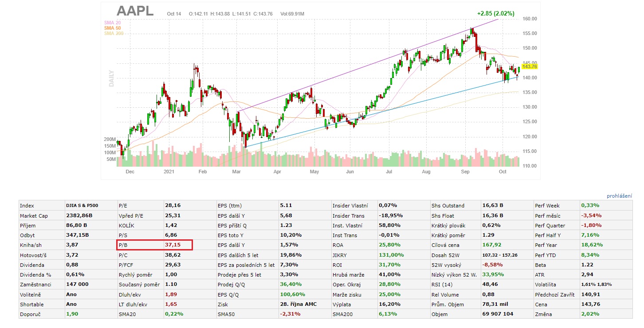Click the 'Sep' month on chart axis

465,171
